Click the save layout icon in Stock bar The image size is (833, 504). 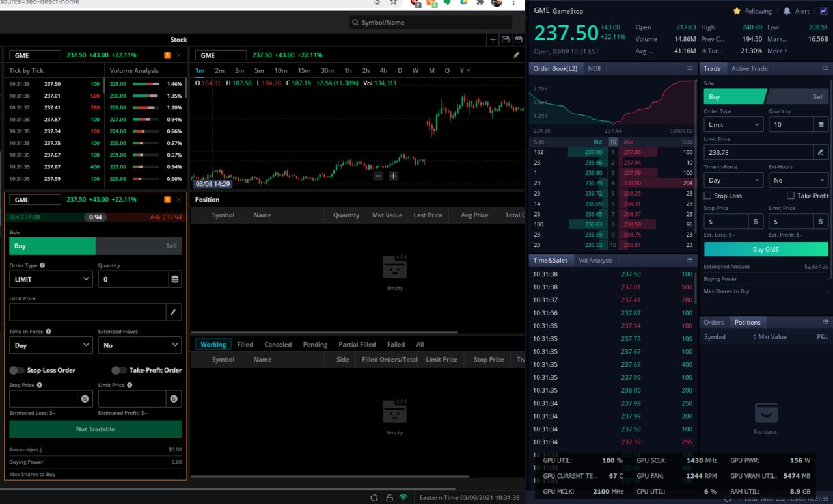506,40
